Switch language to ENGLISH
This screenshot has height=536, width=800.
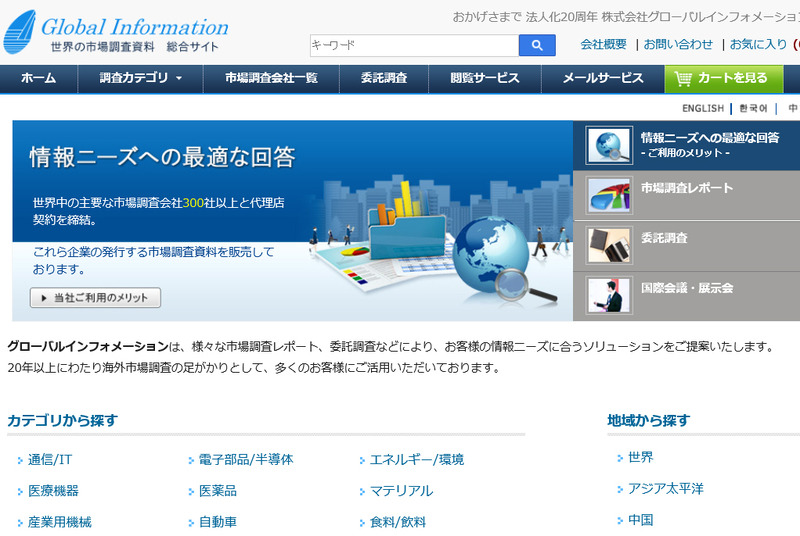(703, 109)
